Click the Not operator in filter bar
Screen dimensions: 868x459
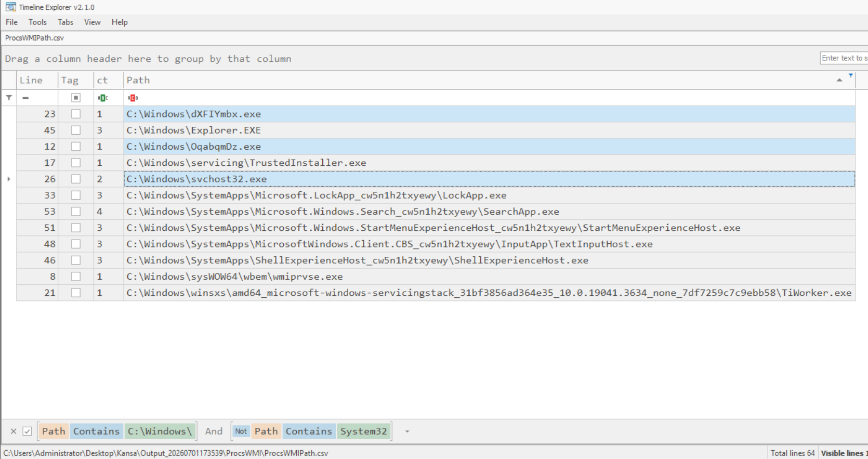pos(241,431)
